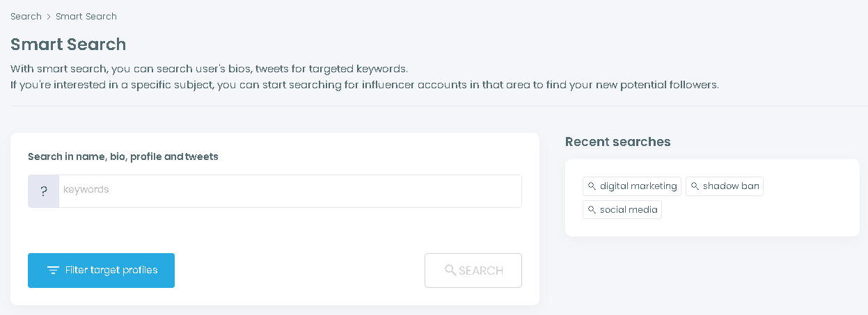Screen dimensions: 868x315
Task: Choose the shadow ban recent search
Action: coord(731,186)
